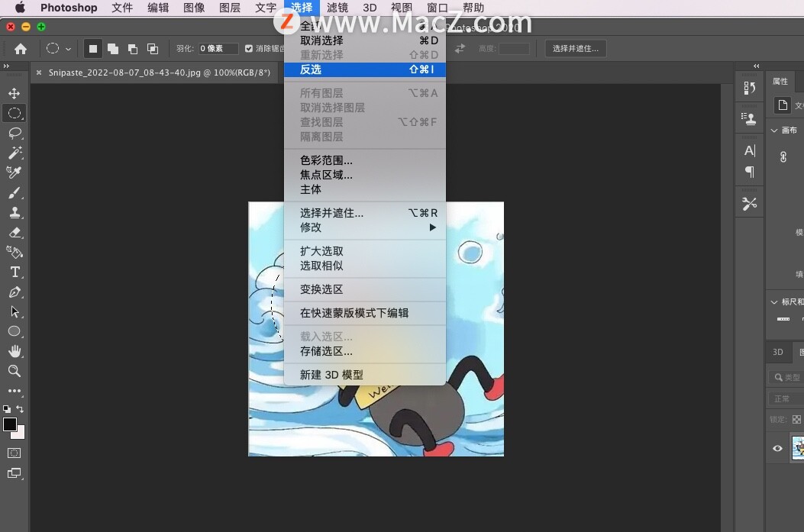Toggle the lock transparent pixels option

[796, 419]
